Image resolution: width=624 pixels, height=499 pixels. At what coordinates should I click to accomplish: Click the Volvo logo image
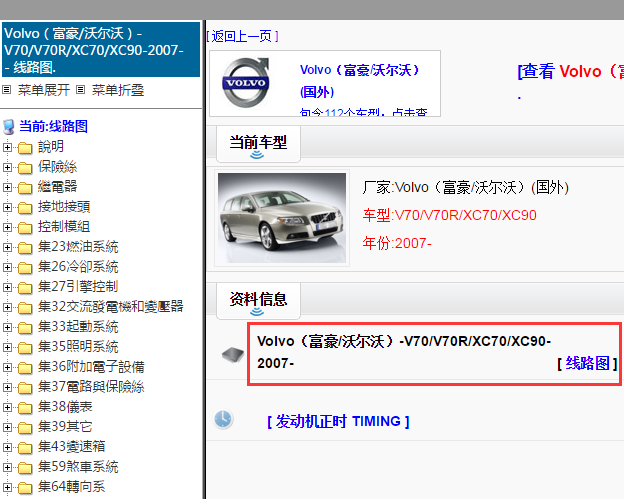tap(246, 82)
